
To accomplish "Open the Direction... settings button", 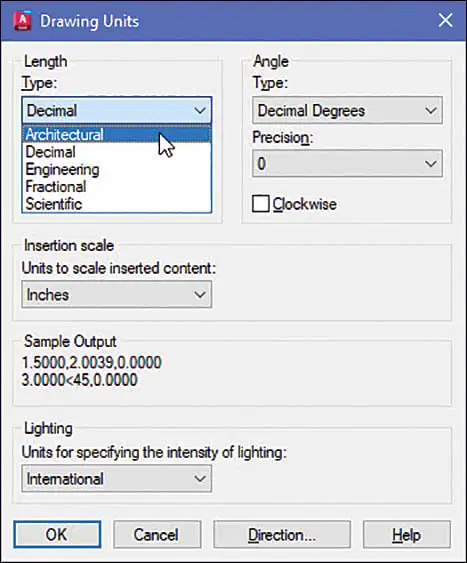I will (282, 535).
